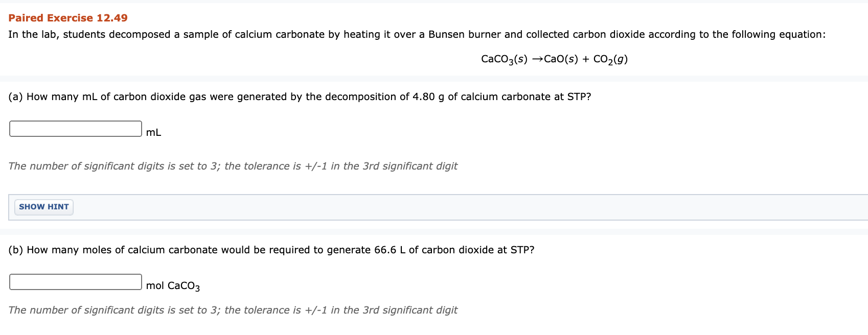
Task: Click the part (a) question text
Action: 299,96
